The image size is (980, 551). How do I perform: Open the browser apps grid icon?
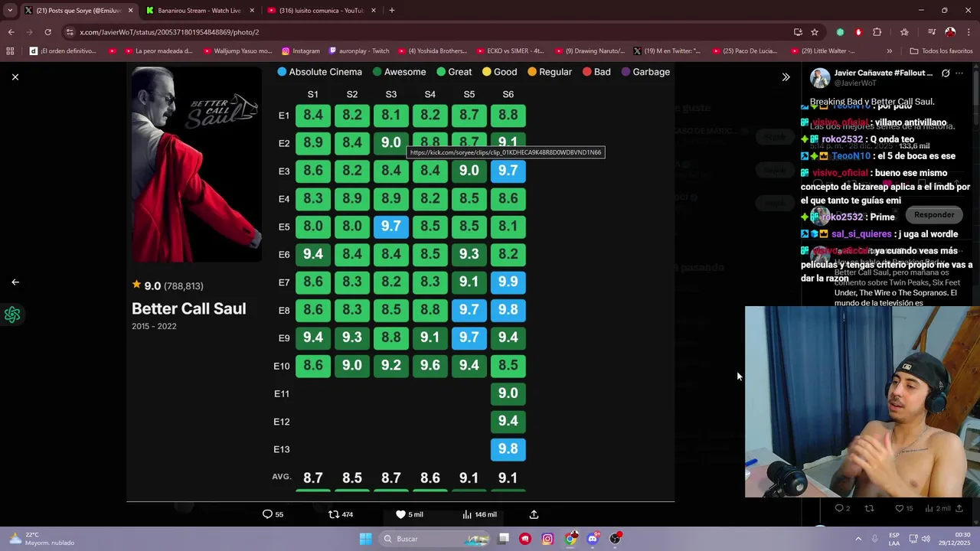[x=10, y=51]
